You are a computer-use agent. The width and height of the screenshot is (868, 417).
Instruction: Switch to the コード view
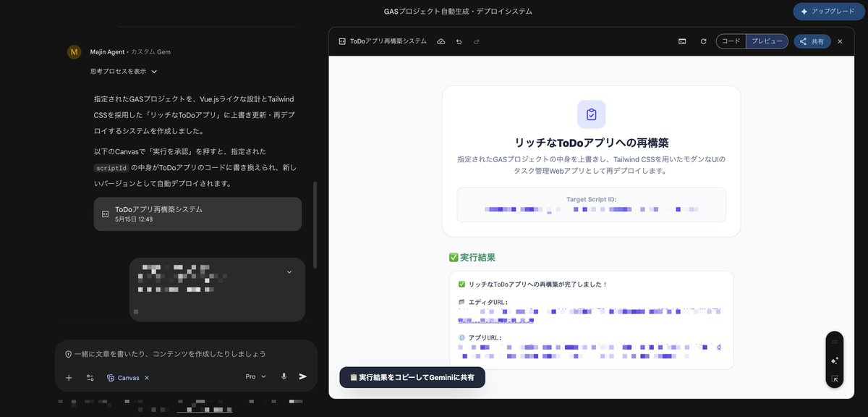pyautogui.click(x=731, y=41)
